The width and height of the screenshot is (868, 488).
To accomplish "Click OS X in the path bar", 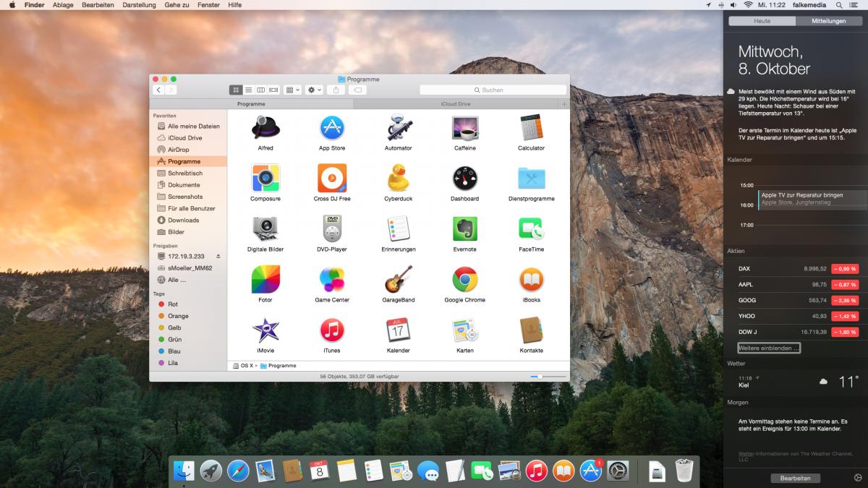I will point(243,366).
